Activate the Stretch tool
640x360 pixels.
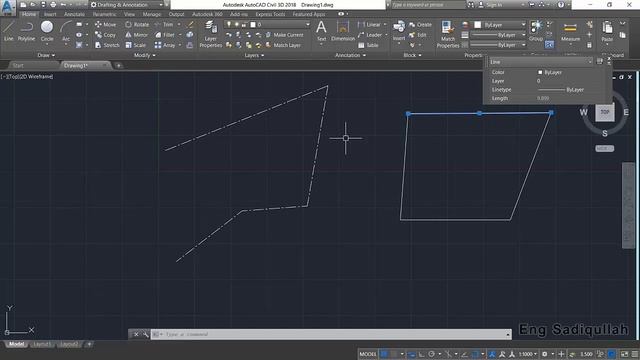pyautogui.click(x=107, y=45)
